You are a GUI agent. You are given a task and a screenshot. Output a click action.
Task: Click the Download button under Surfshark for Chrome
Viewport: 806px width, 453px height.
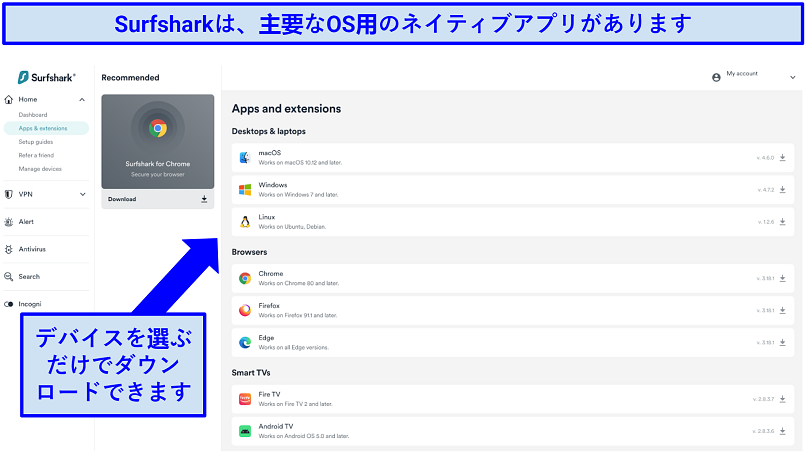158,199
